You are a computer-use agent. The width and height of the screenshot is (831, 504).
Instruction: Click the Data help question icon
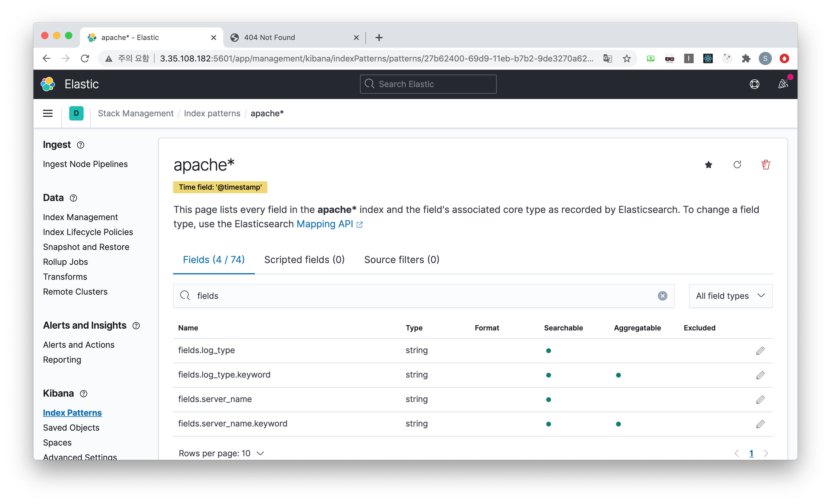[73, 198]
